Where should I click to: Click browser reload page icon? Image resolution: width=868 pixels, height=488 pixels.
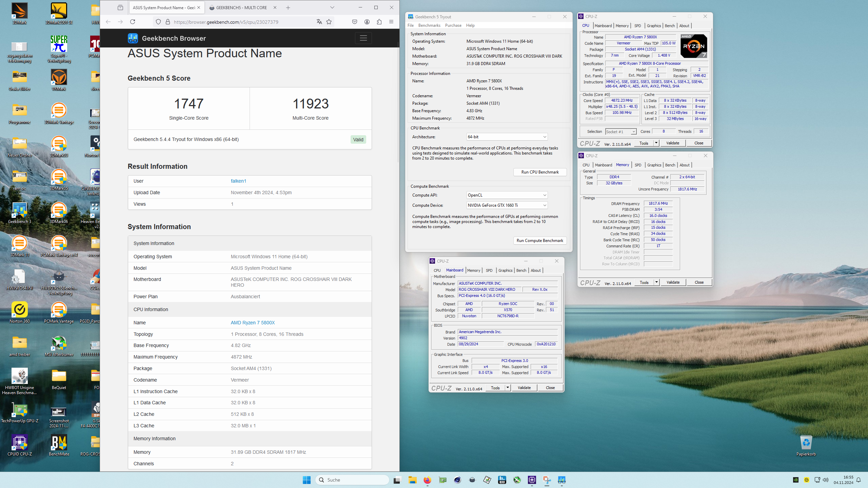133,22
